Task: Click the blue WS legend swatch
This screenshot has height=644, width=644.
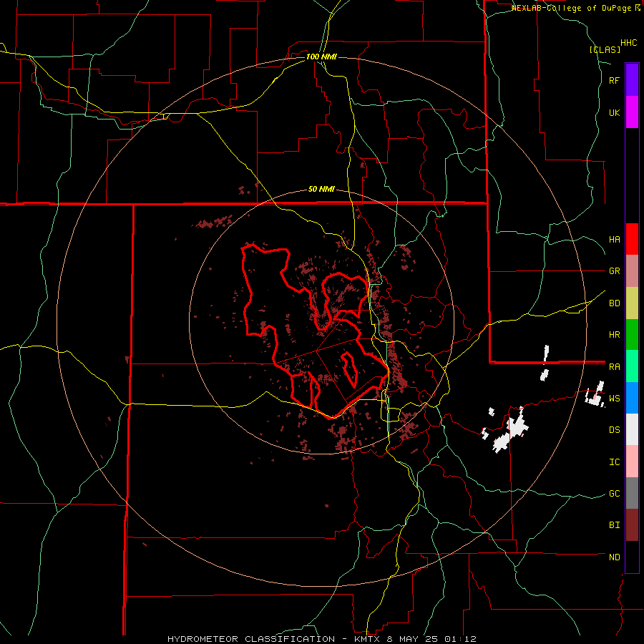Action: pos(632,398)
